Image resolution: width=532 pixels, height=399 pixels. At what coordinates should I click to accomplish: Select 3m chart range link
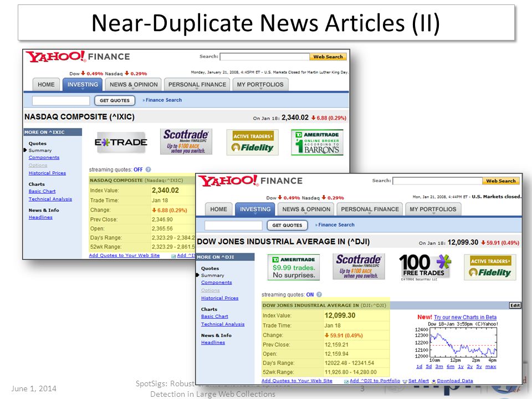point(439,366)
